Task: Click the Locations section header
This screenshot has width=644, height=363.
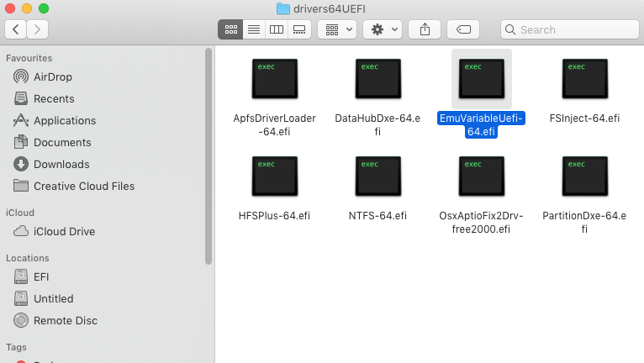Action: [28, 258]
